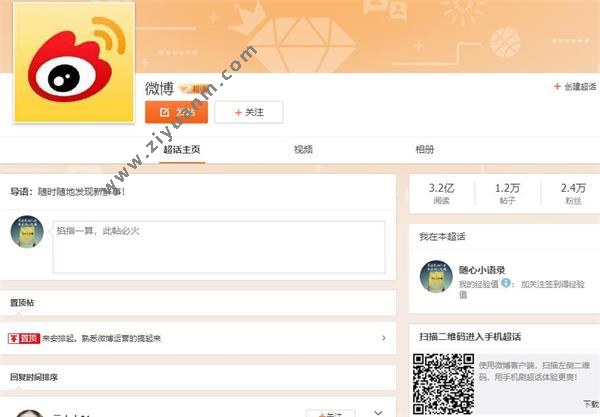The image size is (600, 417).
Task: Click the Weibo logo profile image
Action: [x=74, y=62]
